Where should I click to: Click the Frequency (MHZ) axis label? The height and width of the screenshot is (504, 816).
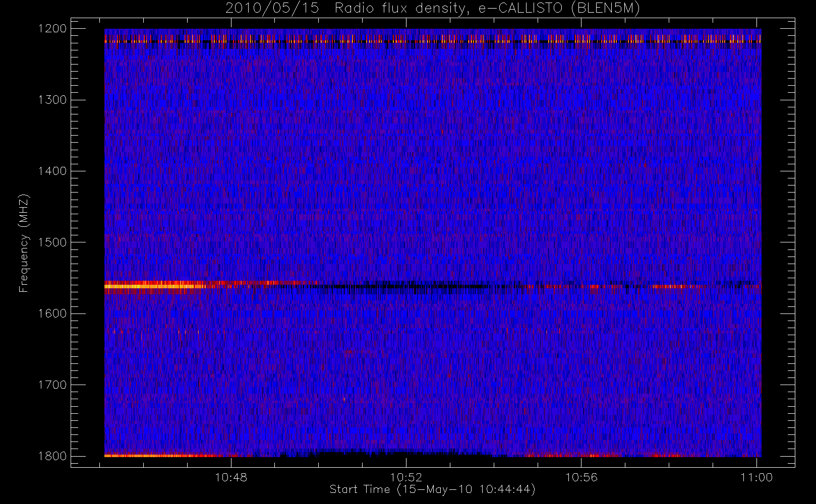pos(23,243)
